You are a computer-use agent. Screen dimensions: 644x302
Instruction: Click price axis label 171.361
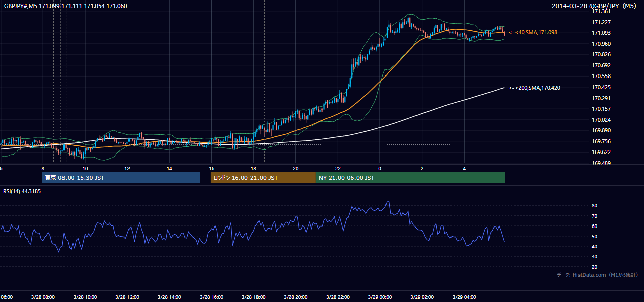[601, 11]
